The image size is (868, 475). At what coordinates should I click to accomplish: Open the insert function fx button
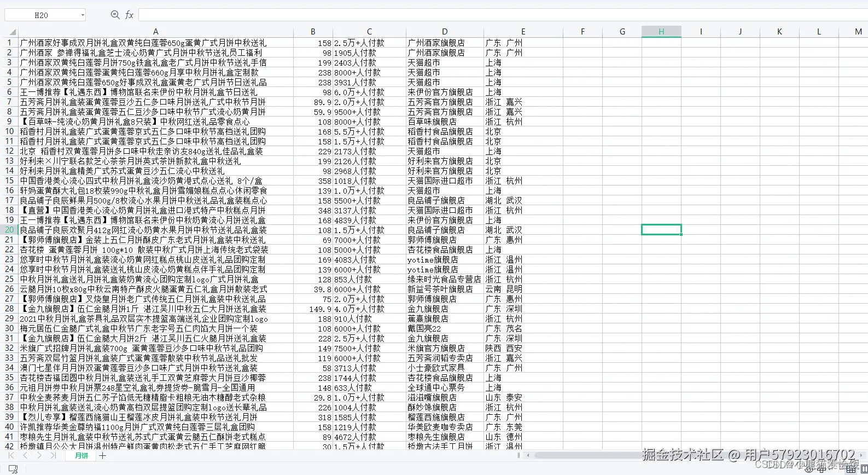tap(130, 15)
